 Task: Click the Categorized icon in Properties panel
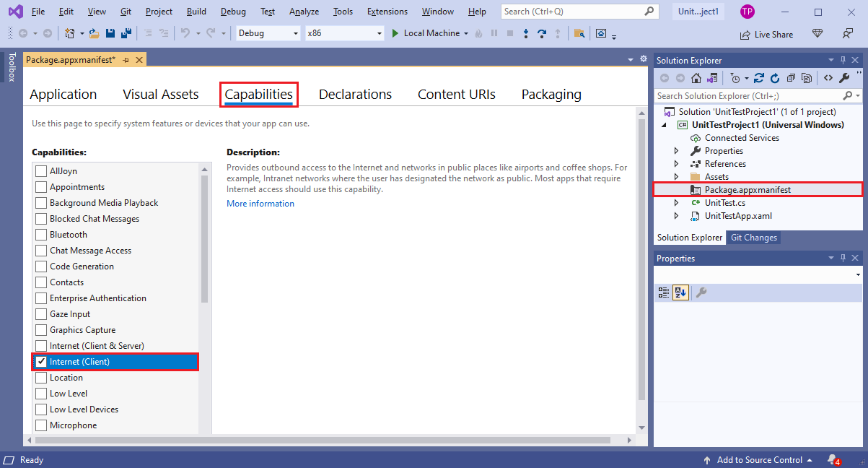pos(664,292)
